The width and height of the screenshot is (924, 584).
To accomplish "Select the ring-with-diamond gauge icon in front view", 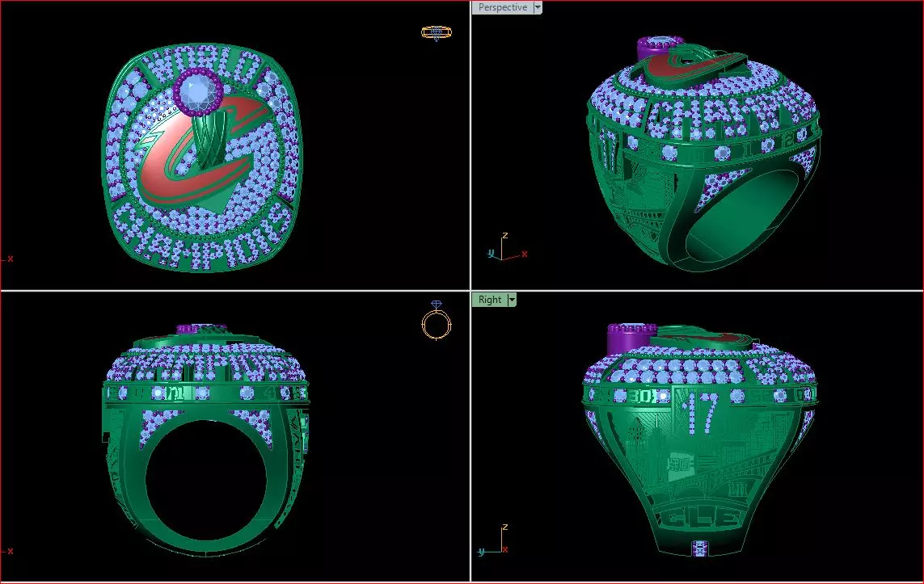I will (x=436, y=320).
